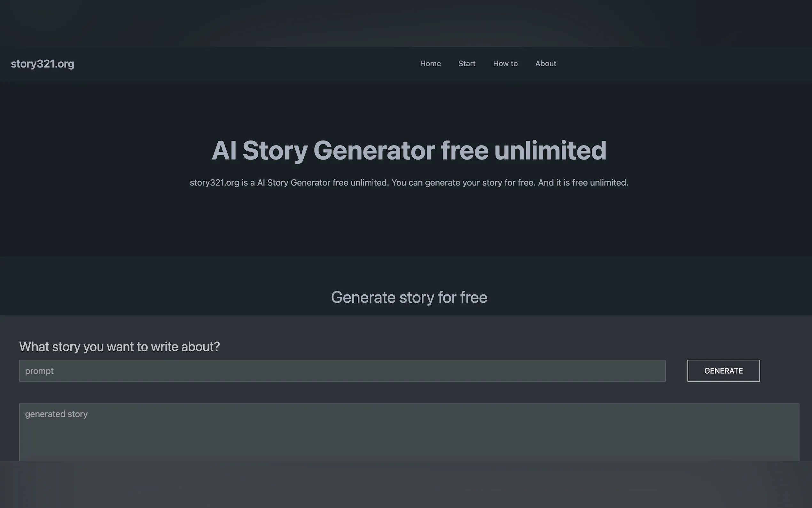Click the story321.org site logo
Image resolution: width=812 pixels, height=508 pixels.
tap(42, 64)
